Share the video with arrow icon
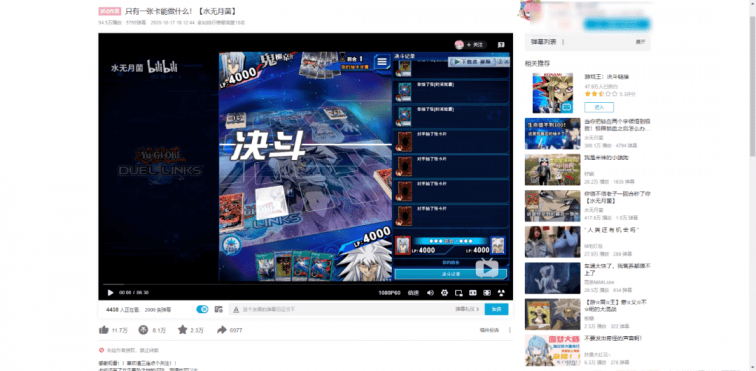 point(221,330)
